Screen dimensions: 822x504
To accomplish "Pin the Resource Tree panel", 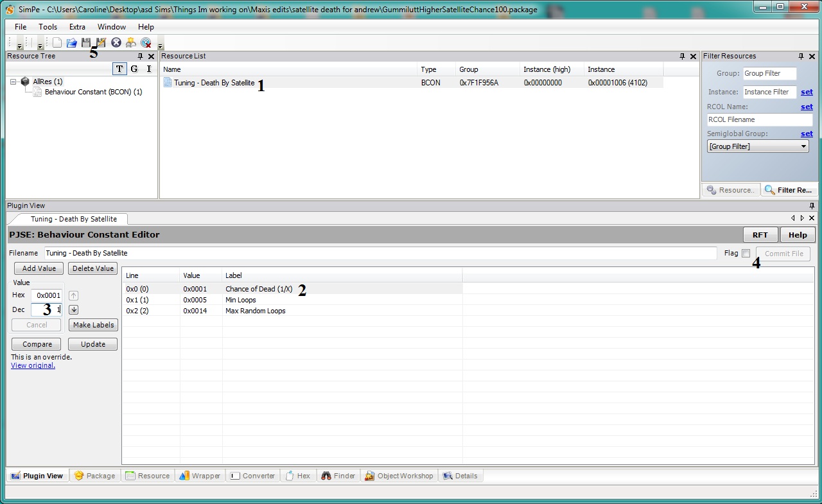I will pyautogui.click(x=141, y=56).
